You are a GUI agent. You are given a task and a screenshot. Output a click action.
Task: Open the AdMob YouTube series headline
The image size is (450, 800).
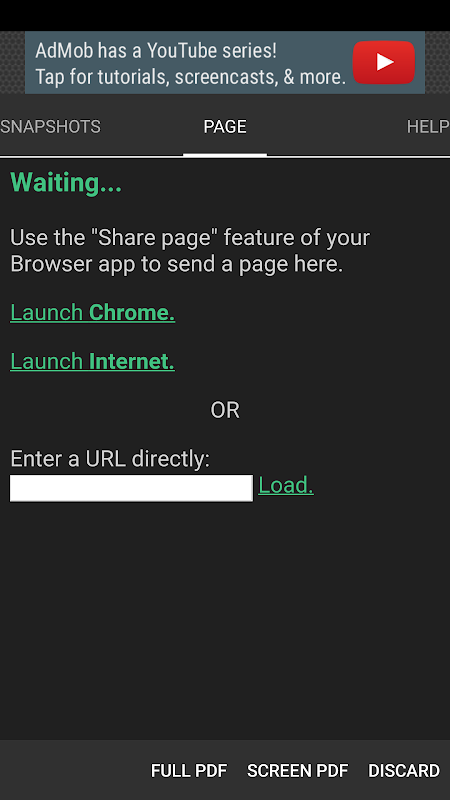click(156, 51)
